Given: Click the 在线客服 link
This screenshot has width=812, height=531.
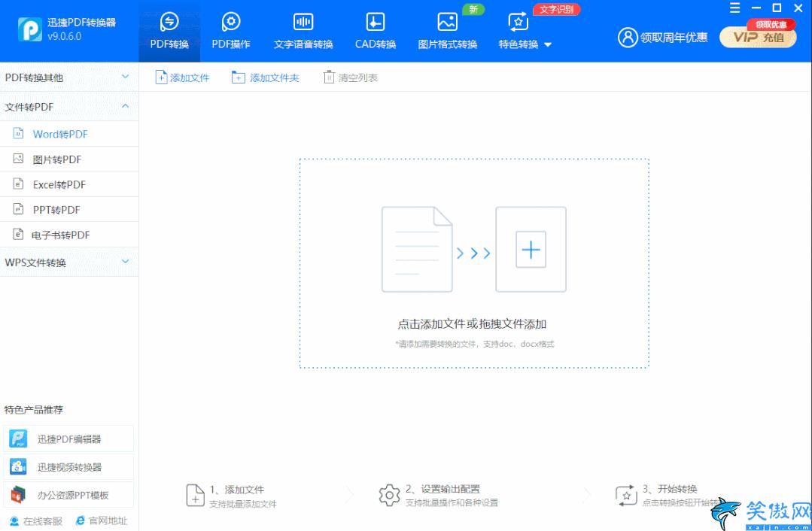Looking at the screenshot, I should (x=36, y=520).
